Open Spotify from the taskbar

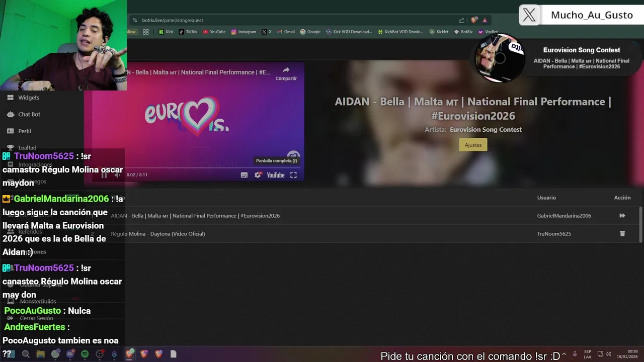click(x=85, y=354)
